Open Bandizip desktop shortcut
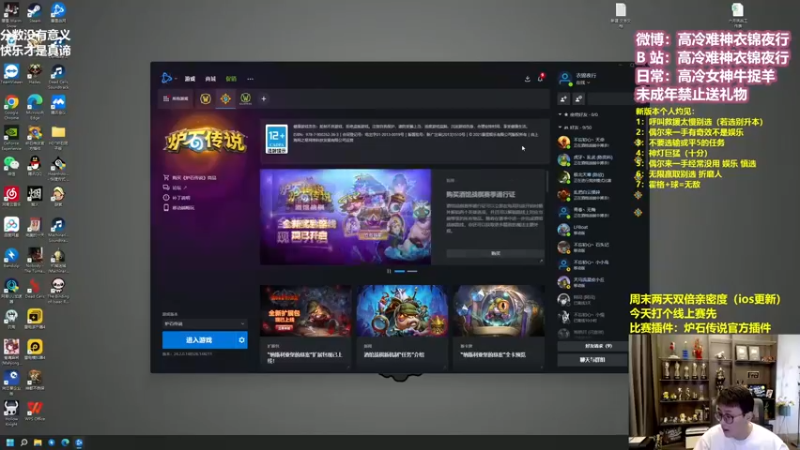This screenshot has width=800, height=450. pyautogui.click(x=11, y=258)
